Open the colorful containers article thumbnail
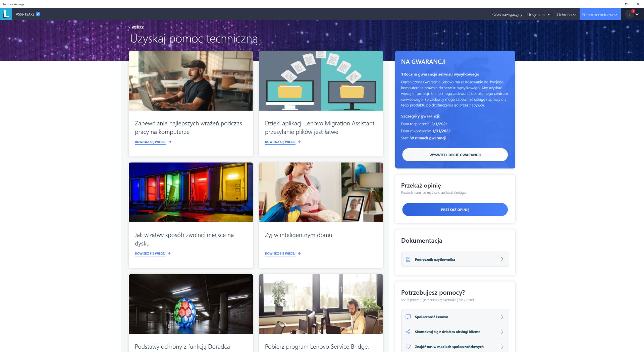Viewport: 644px width, 352px height. (191, 192)
